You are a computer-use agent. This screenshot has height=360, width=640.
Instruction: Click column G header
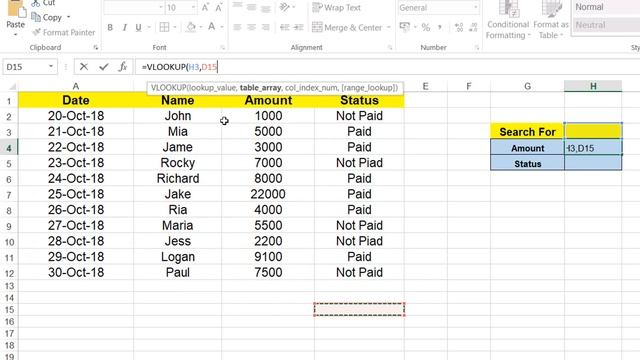pos(527,86)
